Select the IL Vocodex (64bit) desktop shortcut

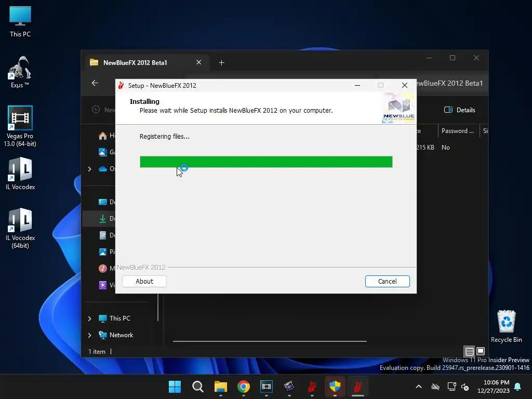[20, 228]
